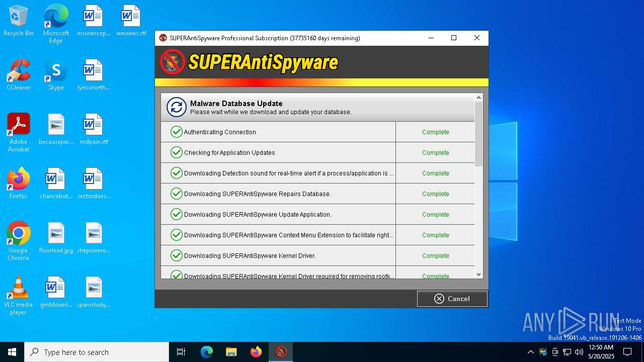This screenshot has width=644, height=362.
Task: Click the checkmark beside Authenticating Connection
Action: (176, 132)
